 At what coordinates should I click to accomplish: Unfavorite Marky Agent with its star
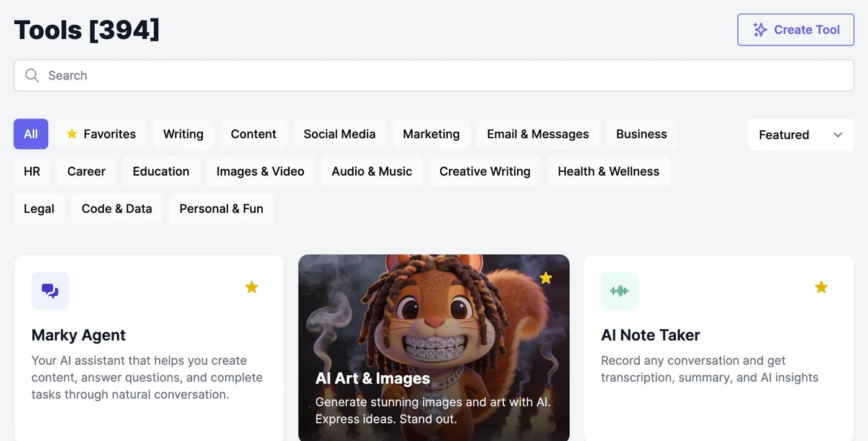coord(251,287)
